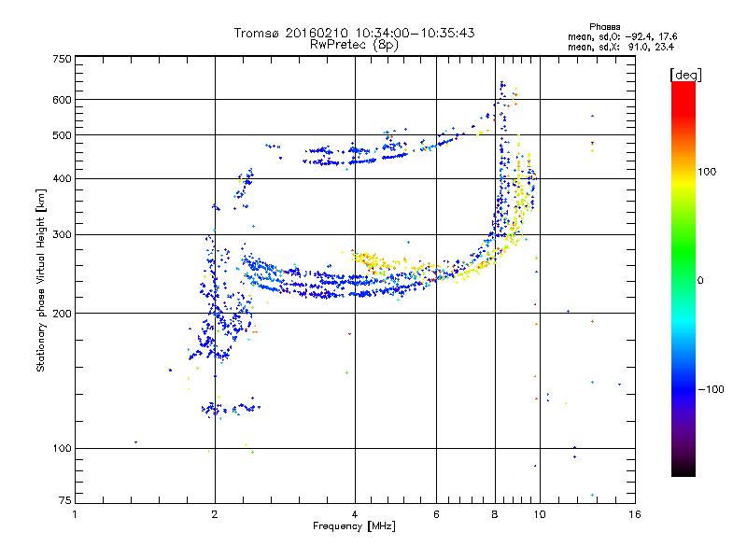Viewport: 747px width, 560px height.
Task: Click the colorbar tick label '0'
Action: coord(700,281)
